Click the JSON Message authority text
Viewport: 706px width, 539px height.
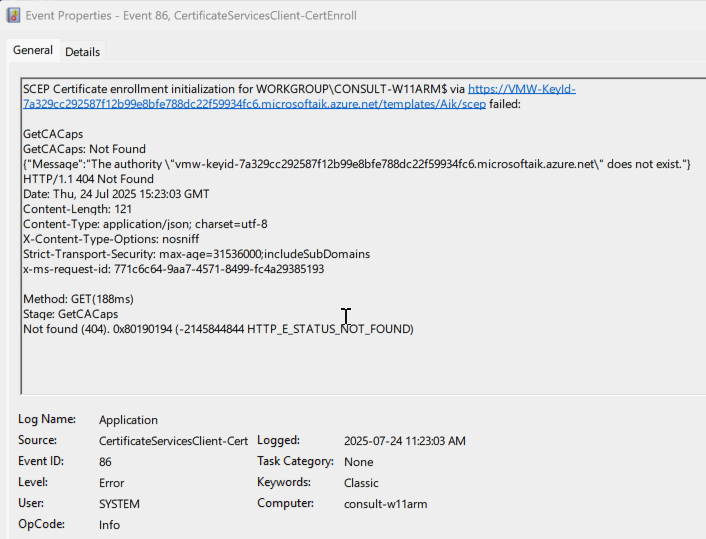point(357,164)
